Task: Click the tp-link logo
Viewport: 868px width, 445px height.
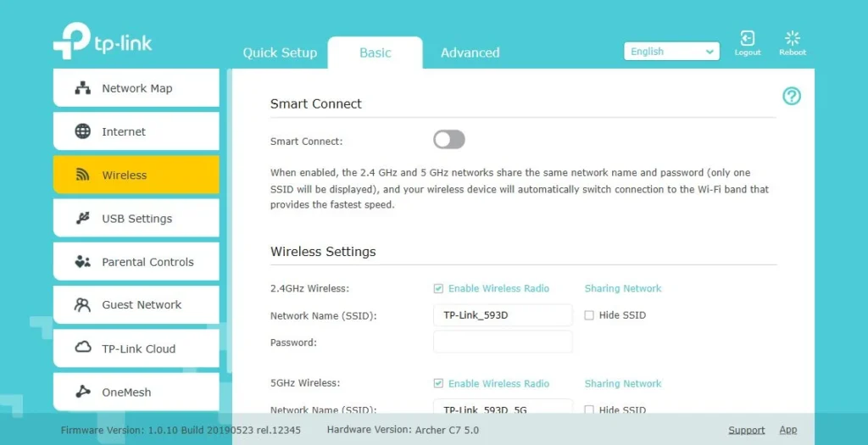Action: 103,41
